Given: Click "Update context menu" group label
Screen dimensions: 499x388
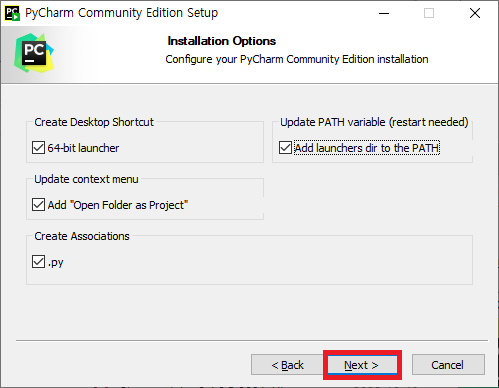Looking at the screenshot, I should pyautogui.click(x=86, y=179).
